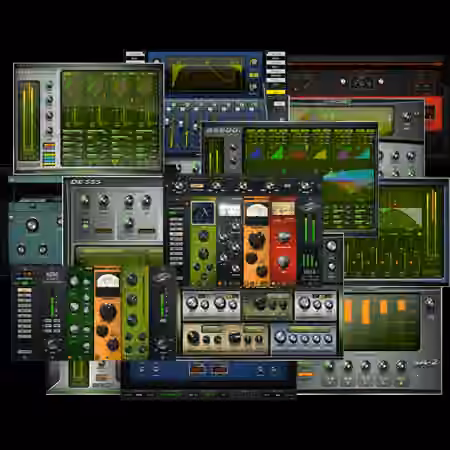Viewport: 450px width, 450px height.
Task: Click the left knob on the dark red plugin
Action: 343,81
